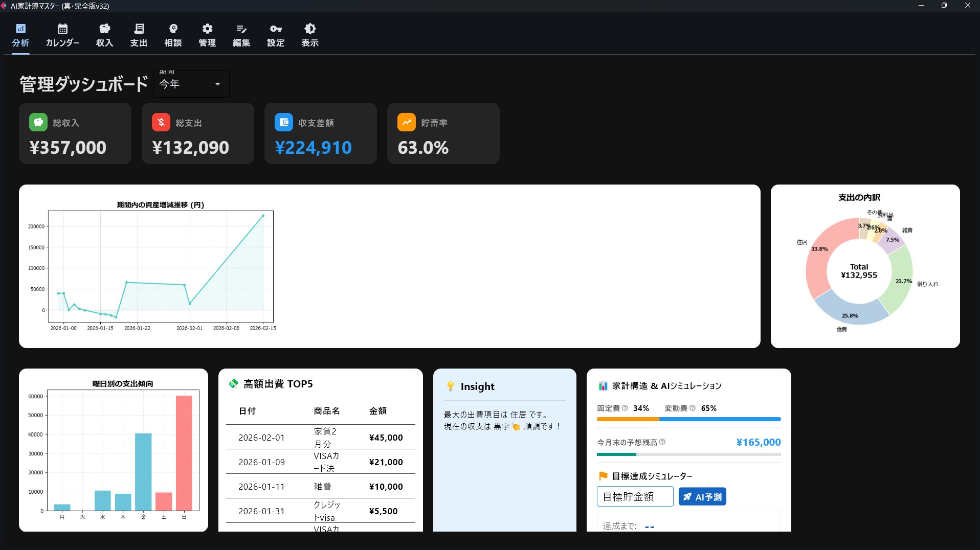Click the help icon beside 変動費
Viewport: 980px width, 550px height.
[693, 408]
